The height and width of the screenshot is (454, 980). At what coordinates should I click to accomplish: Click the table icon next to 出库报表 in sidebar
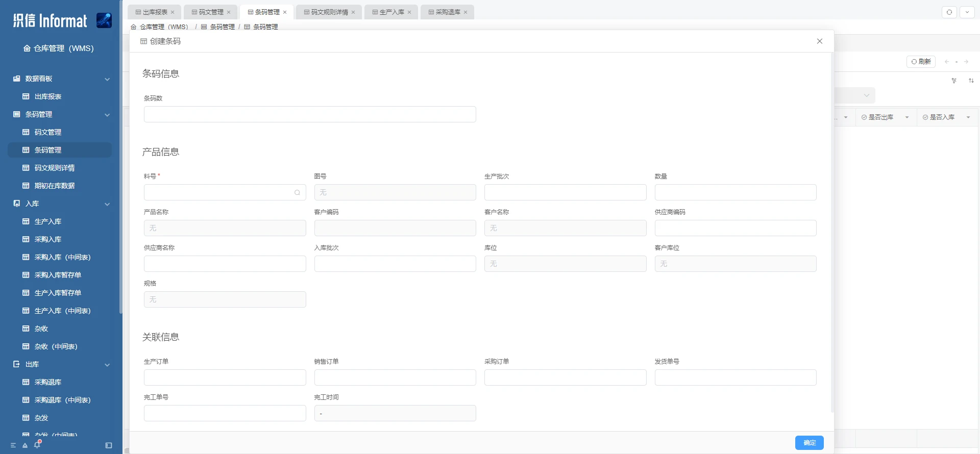[x=26, y=96]
